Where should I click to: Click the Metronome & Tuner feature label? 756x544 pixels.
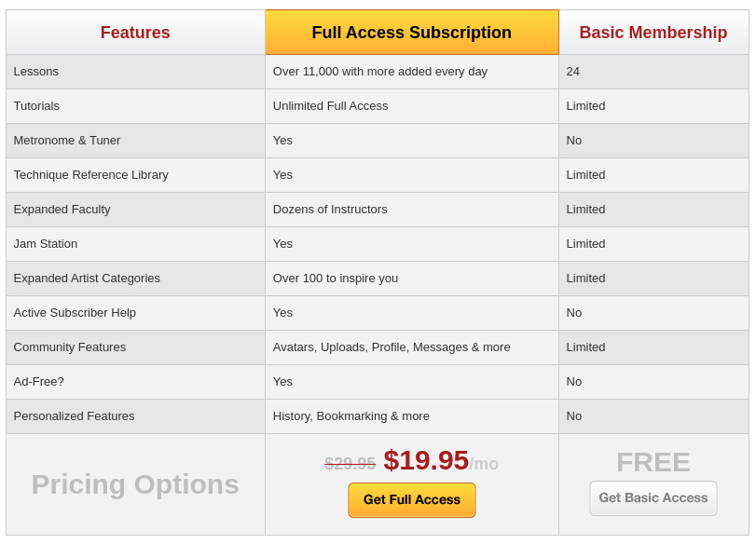pos(67,141)
